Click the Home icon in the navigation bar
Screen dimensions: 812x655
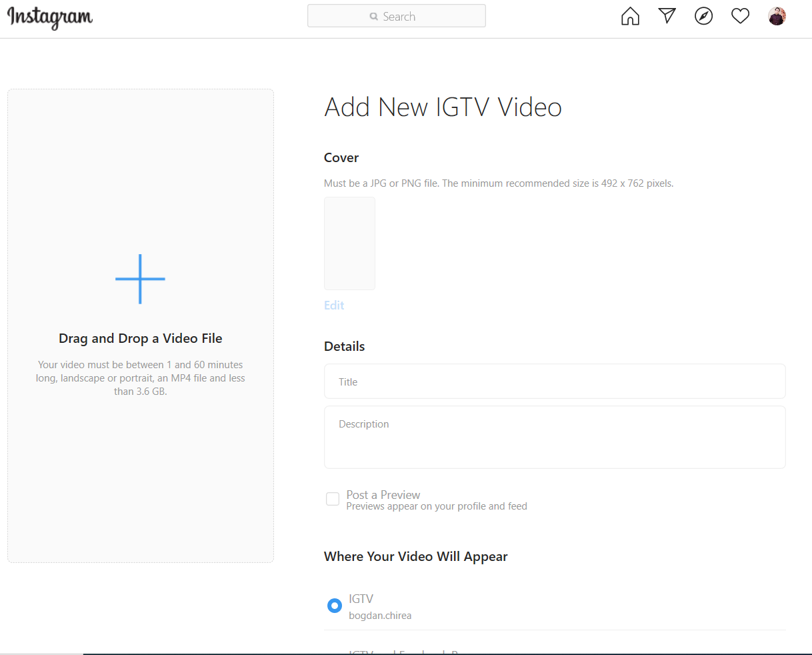coord(629,15)
